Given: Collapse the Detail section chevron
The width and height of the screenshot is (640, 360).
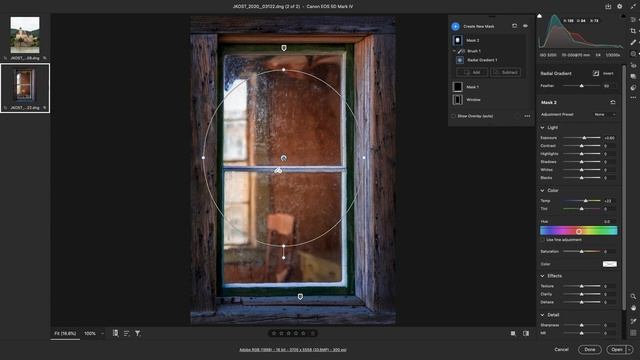Looking at the screenshot, I should tap(542, 315).
